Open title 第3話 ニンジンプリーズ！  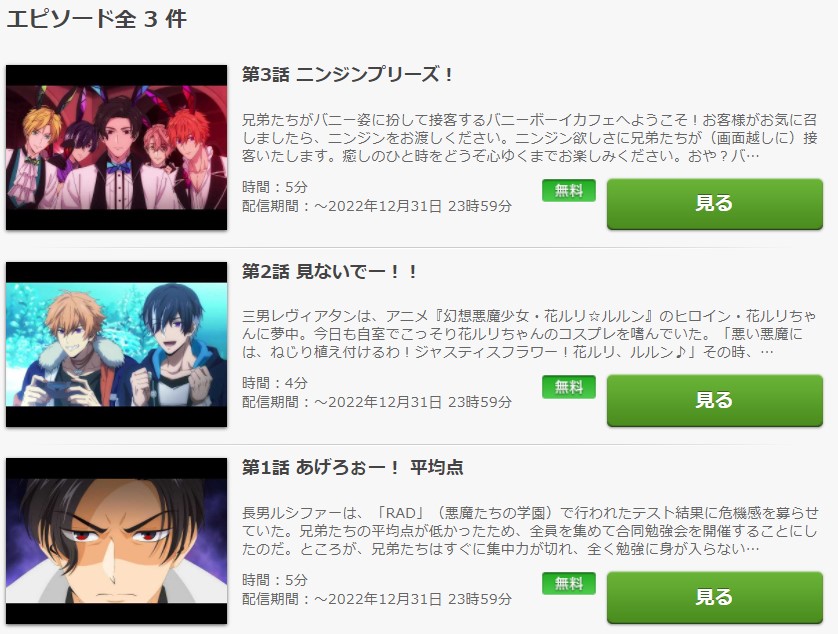coord(347,74)
